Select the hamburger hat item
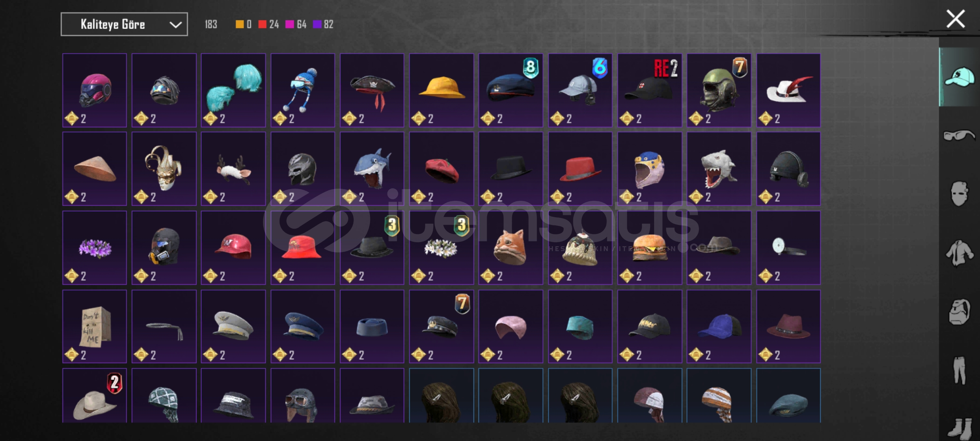The width and height of the screenshot is (980, 441). pos(649,247)
